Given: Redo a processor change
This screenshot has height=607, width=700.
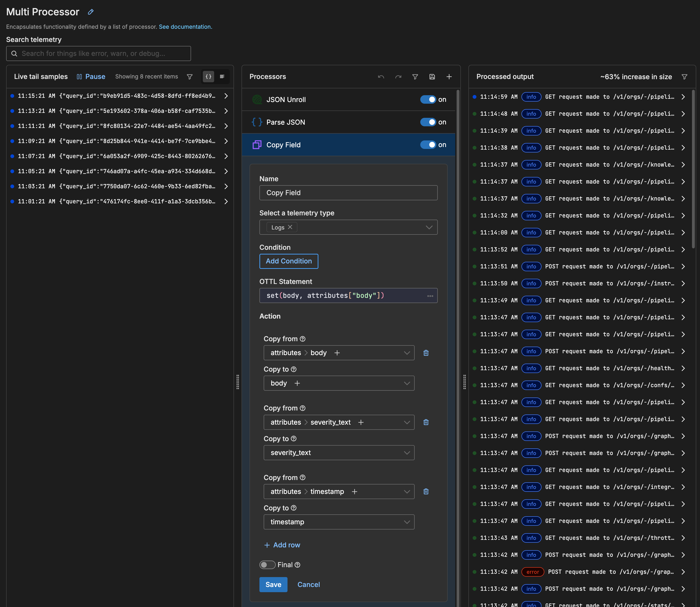Looking at the screenshot, I should (398, 77).
